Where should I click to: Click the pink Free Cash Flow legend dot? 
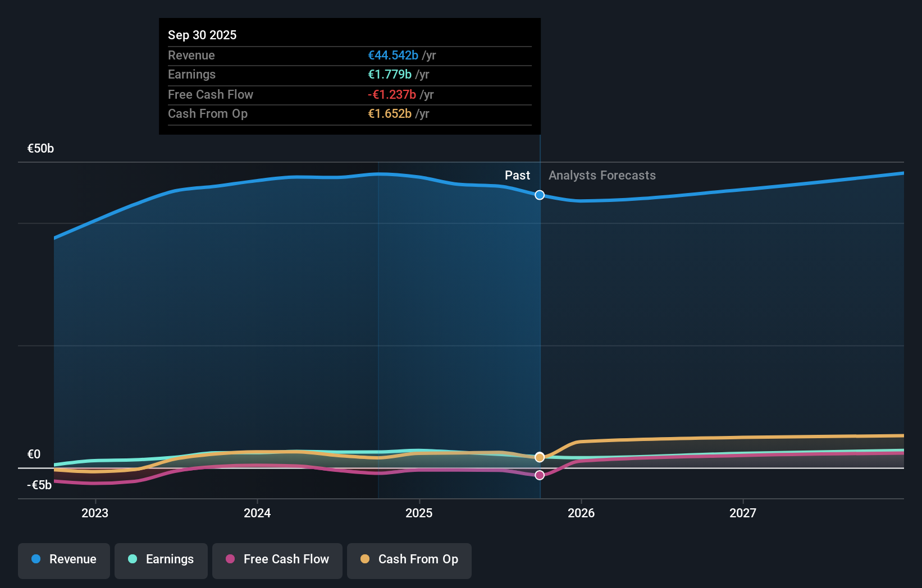click(230, 559)
